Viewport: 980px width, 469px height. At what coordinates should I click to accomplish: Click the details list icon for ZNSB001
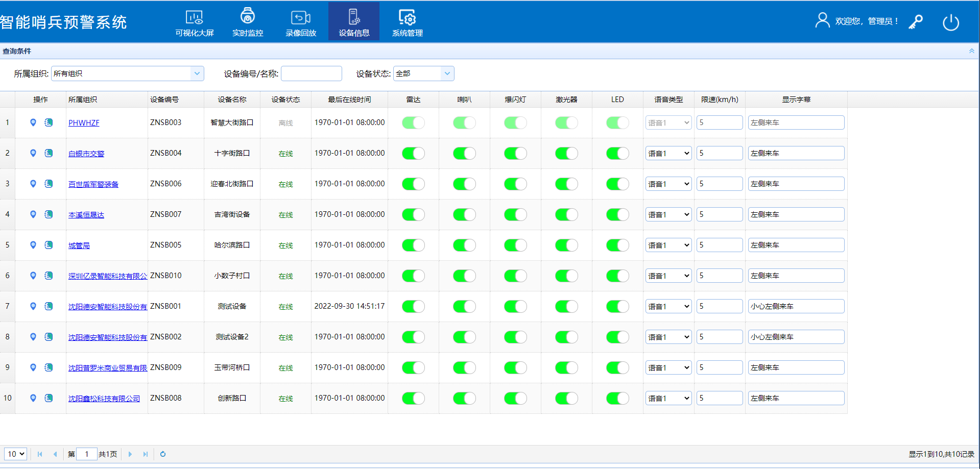click(49, 306)
